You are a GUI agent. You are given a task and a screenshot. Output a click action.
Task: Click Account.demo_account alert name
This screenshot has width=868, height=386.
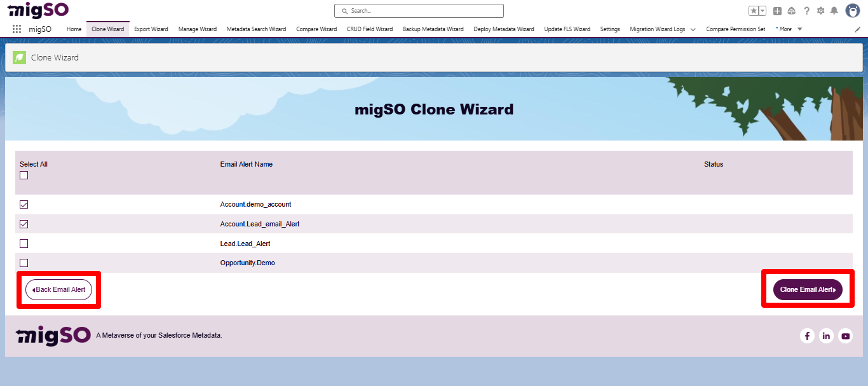255,205
